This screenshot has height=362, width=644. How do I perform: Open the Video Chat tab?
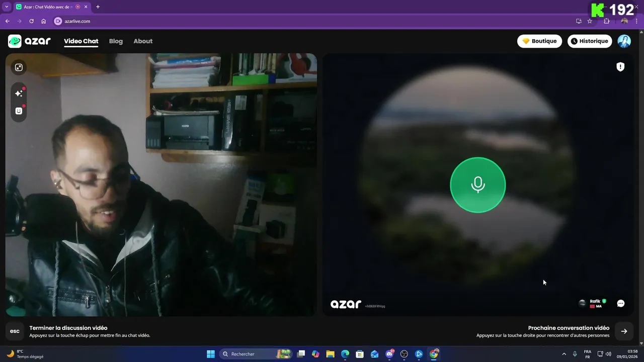coord(81,41)
